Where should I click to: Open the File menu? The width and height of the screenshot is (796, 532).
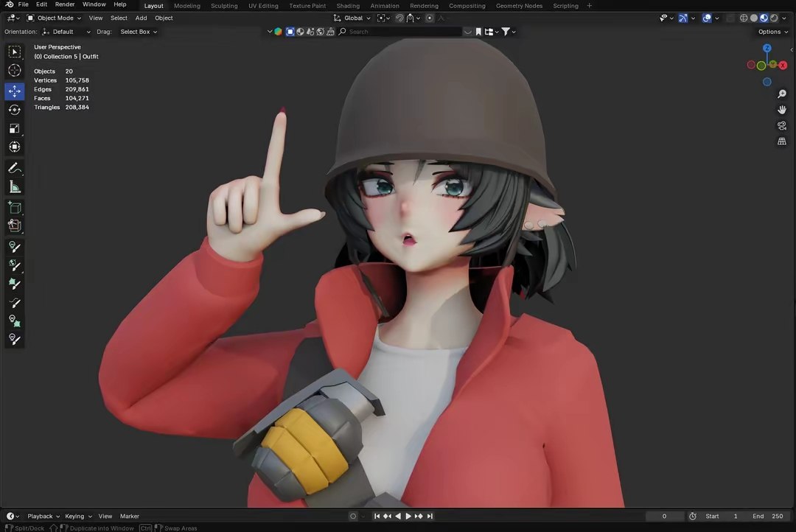[24, 4]
